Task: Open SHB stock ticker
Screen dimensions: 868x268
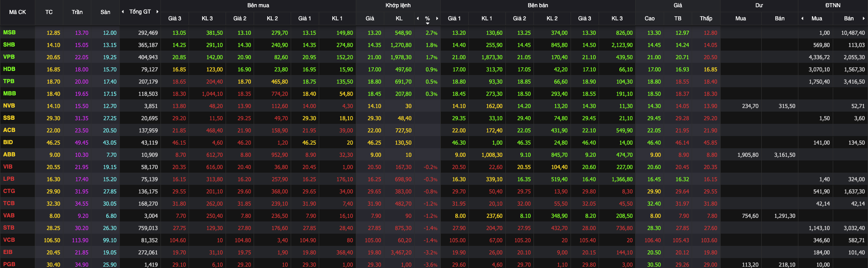Action: click(9, 45)
